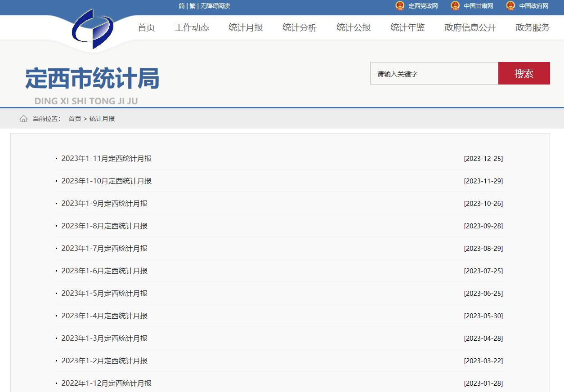Image resolution: width=564 pixels, height=392 pixels.
Task: Click the national emblem beside 中国政府网
Action: [x=510, y=6]
